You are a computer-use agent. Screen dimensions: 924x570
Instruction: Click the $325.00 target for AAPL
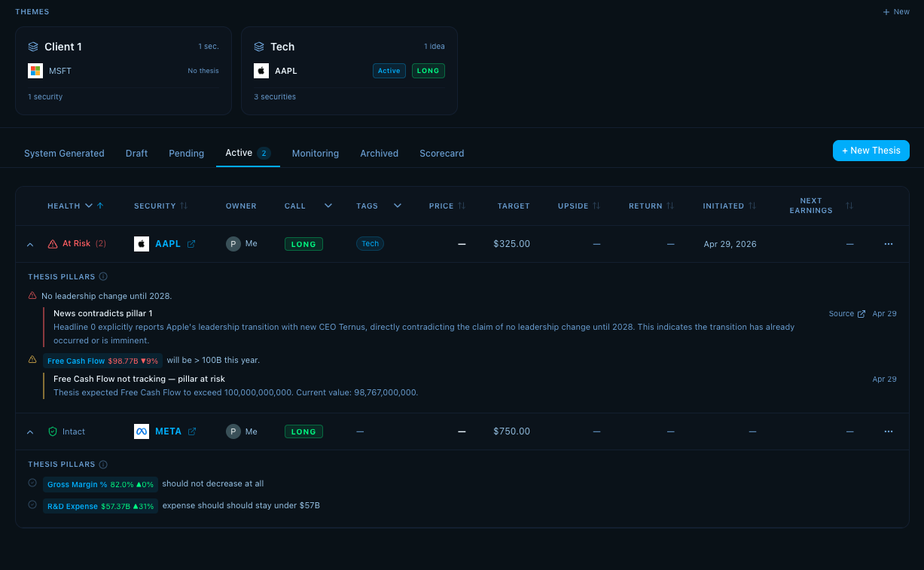tap(511, 244)
